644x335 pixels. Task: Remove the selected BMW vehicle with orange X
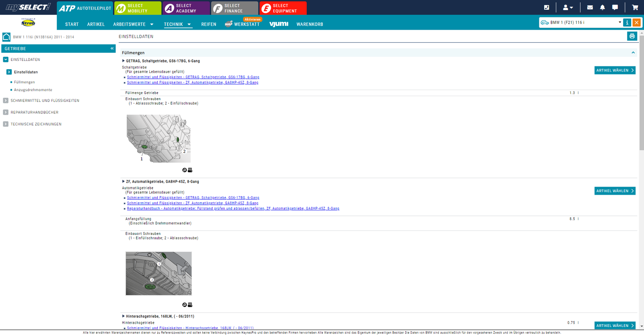click(x=637, y=23)
